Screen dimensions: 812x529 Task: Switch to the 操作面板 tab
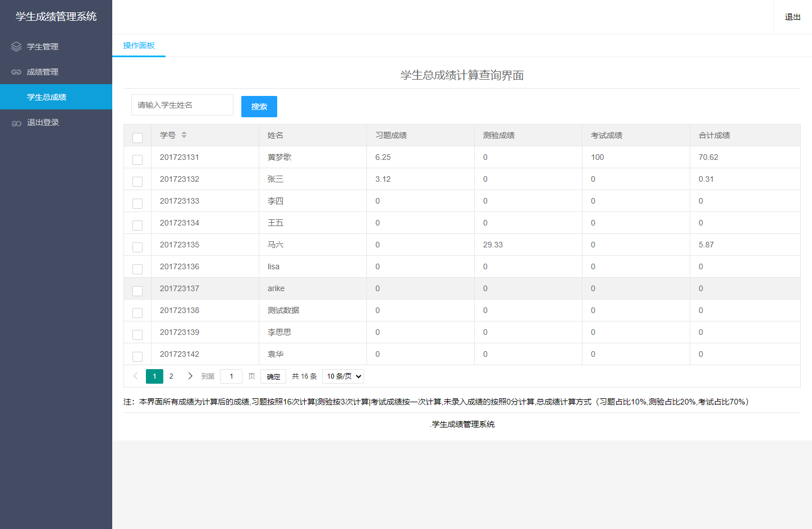(x=139, y=45)
